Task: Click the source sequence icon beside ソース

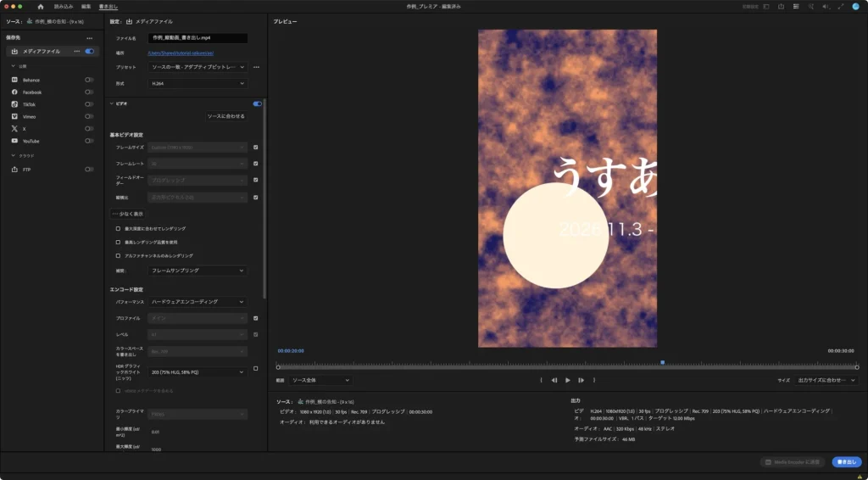Action: (x=30, y=21)
